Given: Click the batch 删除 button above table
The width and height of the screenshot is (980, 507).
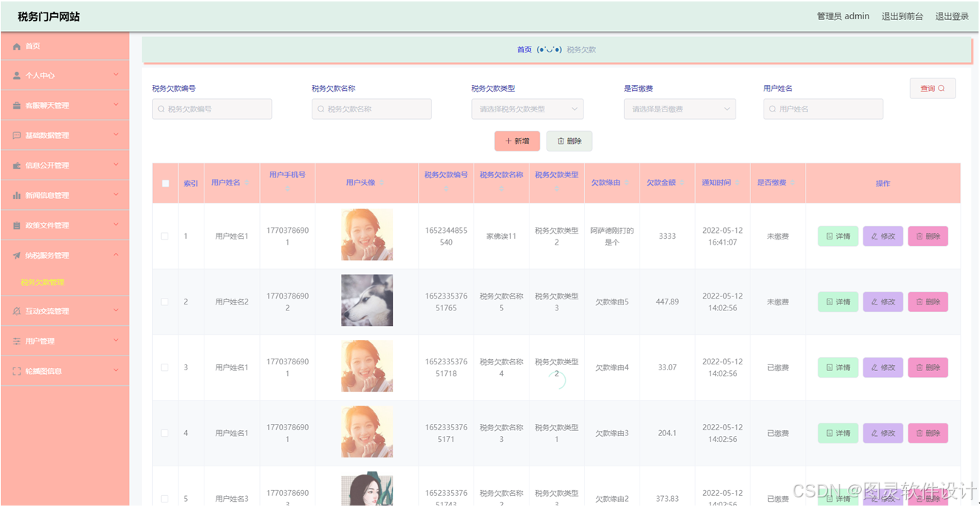Looking at the screenshot, I should click(569, 141).
